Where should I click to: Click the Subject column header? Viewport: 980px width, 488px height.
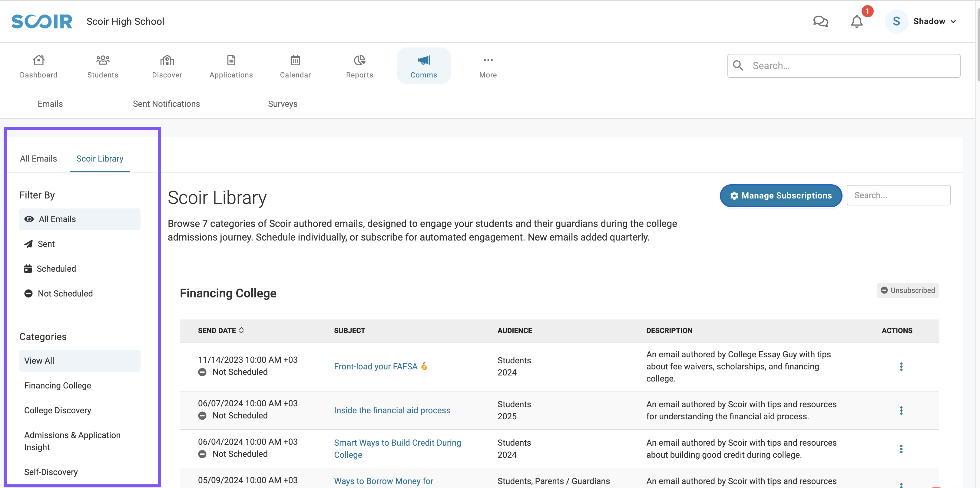pos(349,330)
